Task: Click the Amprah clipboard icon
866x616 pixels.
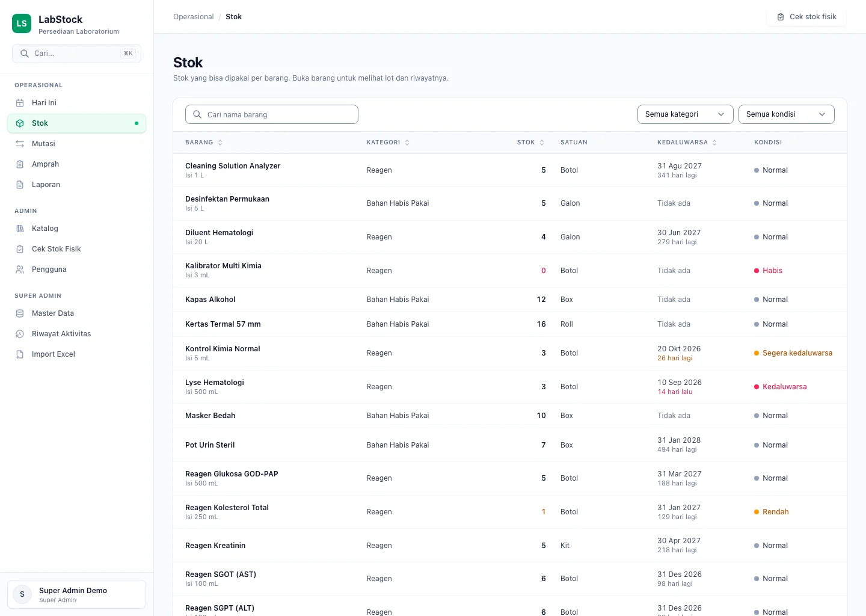Action: pos(20,164)
